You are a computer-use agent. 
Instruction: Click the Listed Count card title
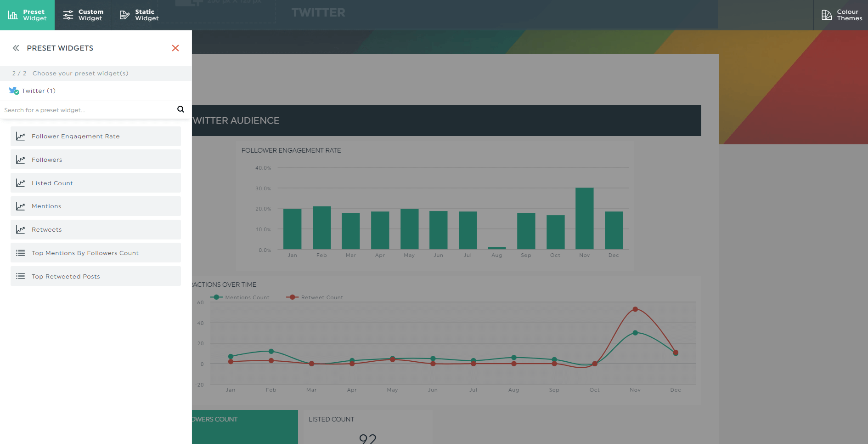(x=331, y=419)
